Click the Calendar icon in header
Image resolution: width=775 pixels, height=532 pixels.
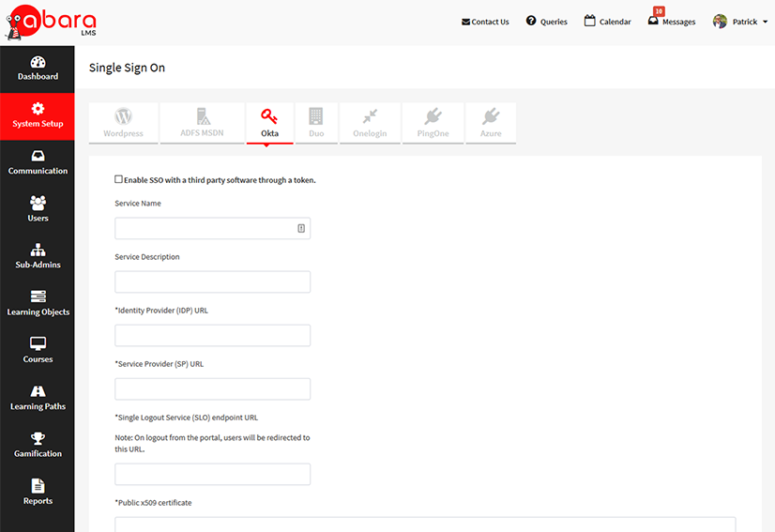pyautogui.click(x=589, y=21)
